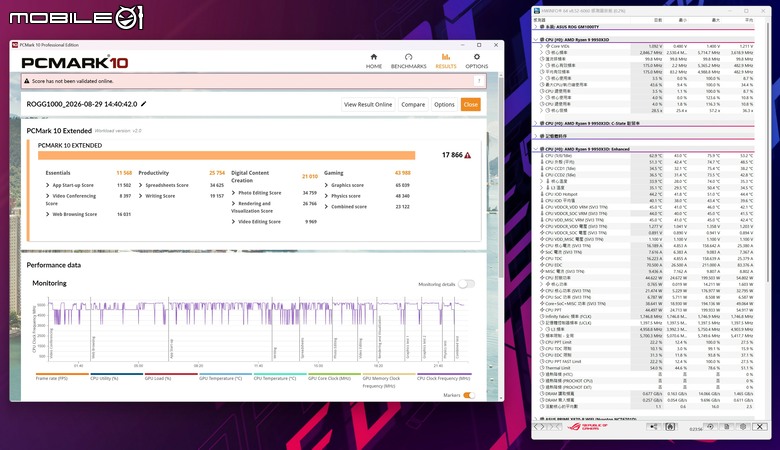Open HWiNFO sensor settings gear icon
The image size is (780, 450).
(743, 427)
